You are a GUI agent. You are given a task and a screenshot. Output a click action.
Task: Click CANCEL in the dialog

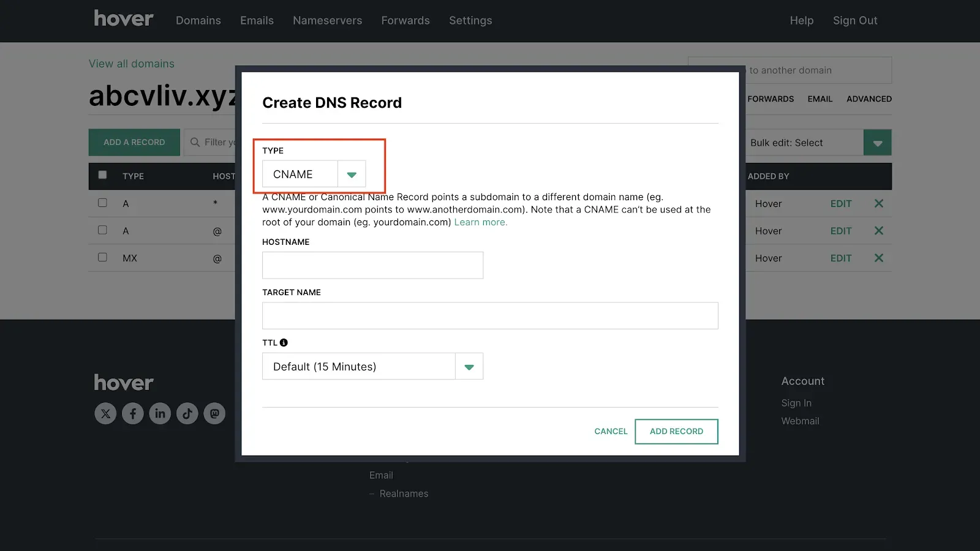pyautogui.click(x=611, y=432)
